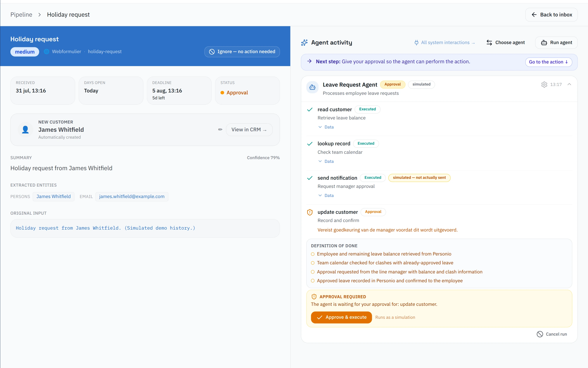This screenshot has height=368, width=588.
Task: Click the Approval badge next to Leave Request Agent
Action: 392,84
